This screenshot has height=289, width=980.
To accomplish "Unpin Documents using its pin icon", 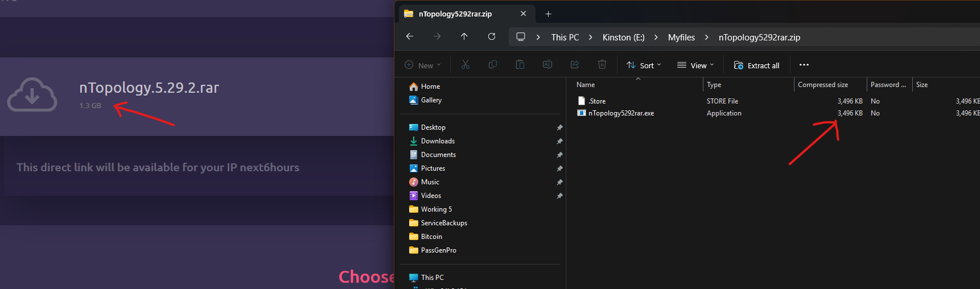I will pyautogui.click(x=559, y=155).
